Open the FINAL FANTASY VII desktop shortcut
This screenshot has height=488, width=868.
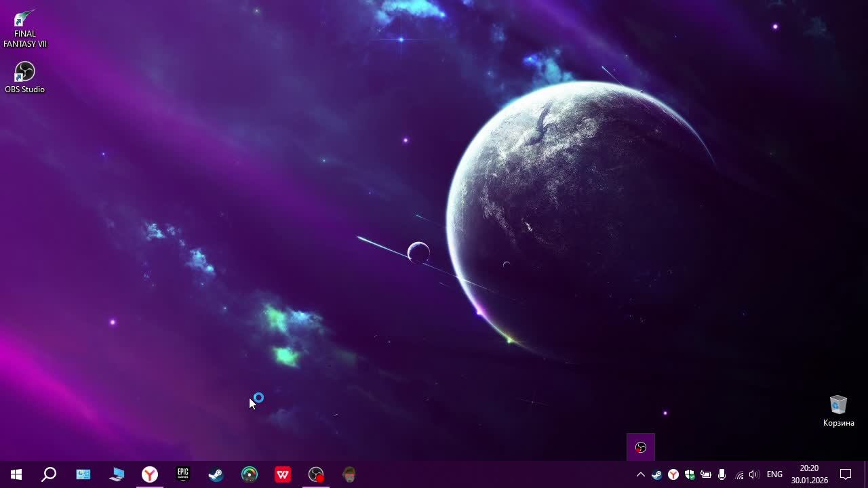pos(25,29)
